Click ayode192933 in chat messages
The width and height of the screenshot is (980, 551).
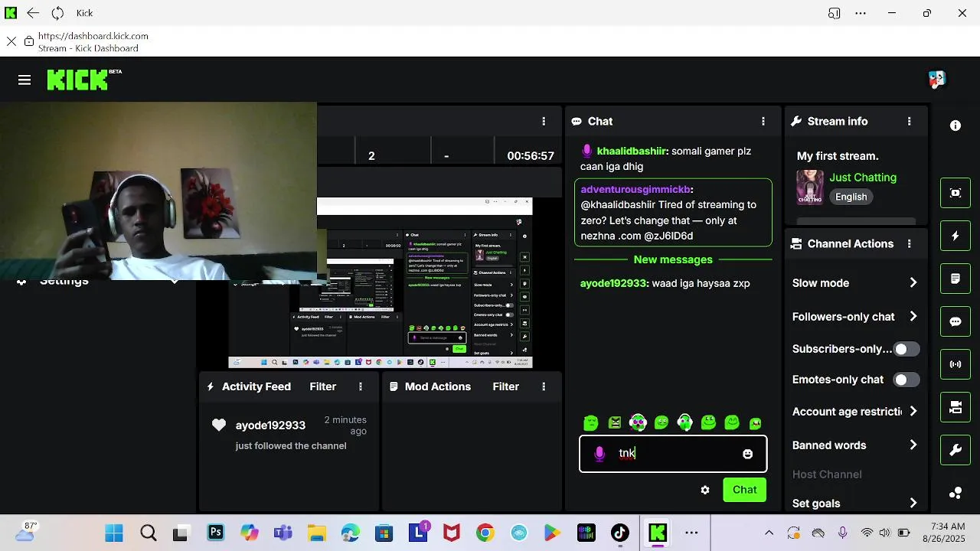point(614,283)
